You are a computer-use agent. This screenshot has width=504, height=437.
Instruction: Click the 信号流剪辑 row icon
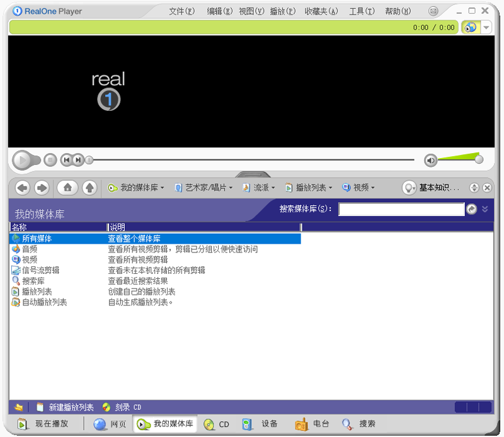(x=16, y=270)
